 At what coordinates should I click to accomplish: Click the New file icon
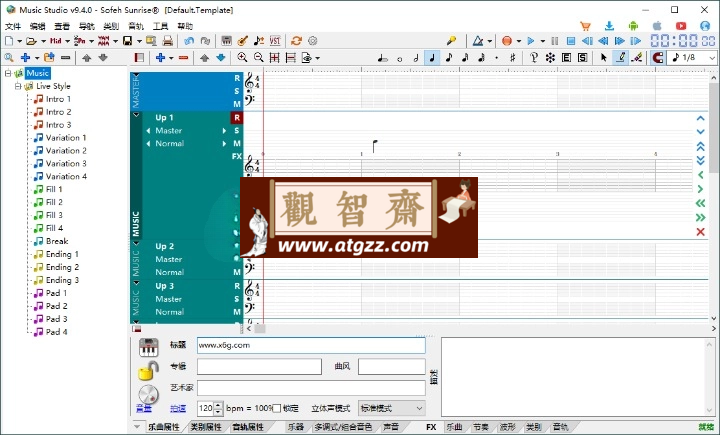[x=9, y=41]
